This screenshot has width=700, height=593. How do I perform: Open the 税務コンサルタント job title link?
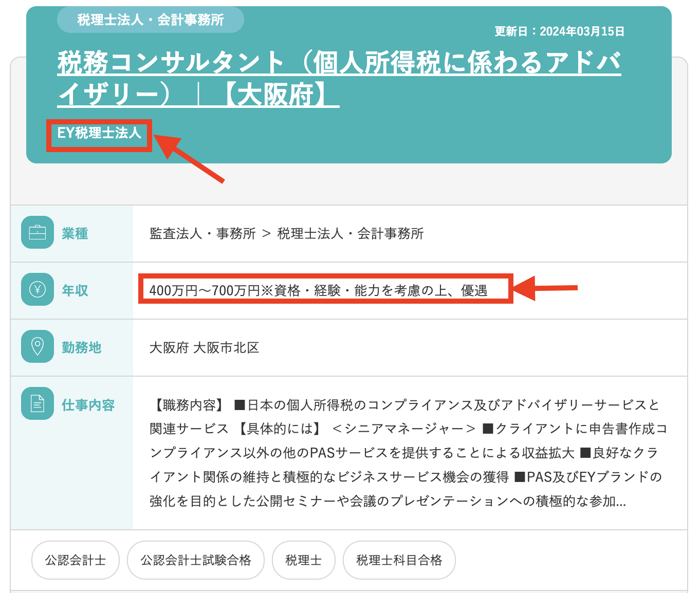point(339,78)
